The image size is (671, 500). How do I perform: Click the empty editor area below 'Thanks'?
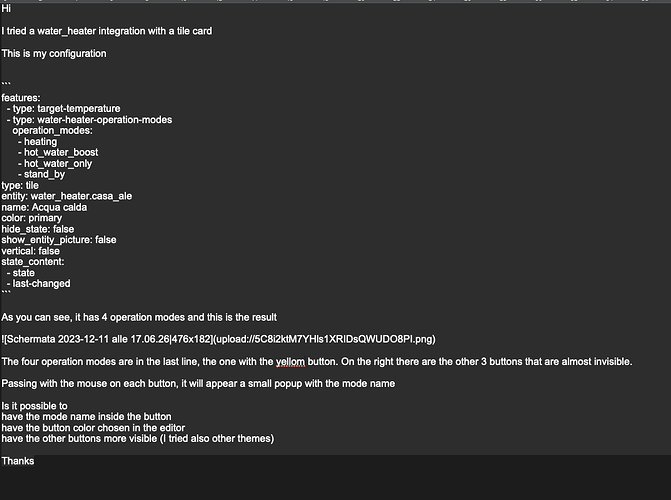pyautogui.click(x=336, y=484)
